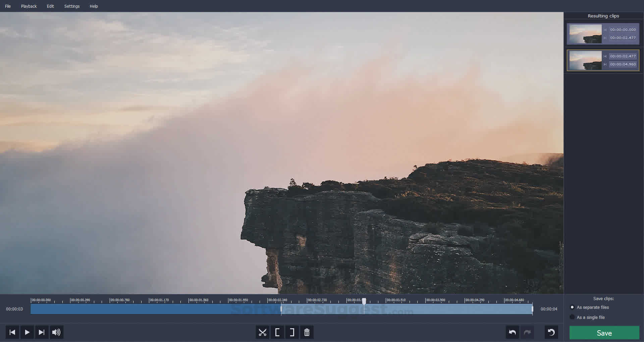Open the Playback menu
The width and height of the screenshot is (644, 342).
pos(29,6)
